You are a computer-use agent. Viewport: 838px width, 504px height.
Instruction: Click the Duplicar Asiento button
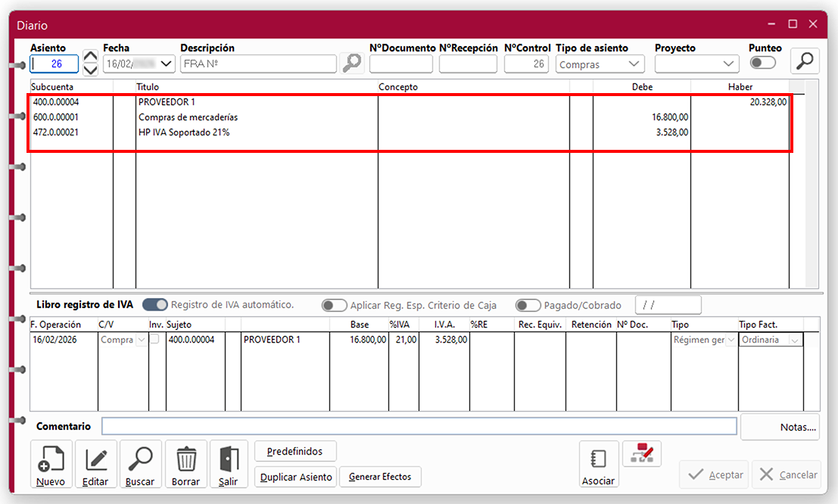pyautogui.click(x=296, y=477)
